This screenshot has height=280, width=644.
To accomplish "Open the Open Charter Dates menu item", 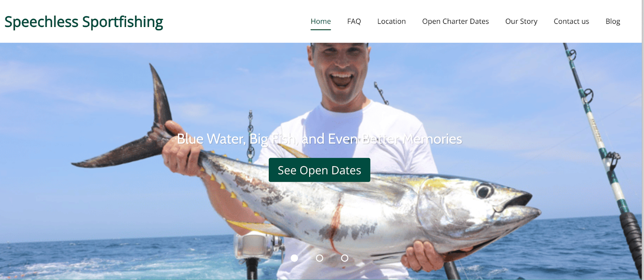I will pyautogui.click(x=455, y=21).
